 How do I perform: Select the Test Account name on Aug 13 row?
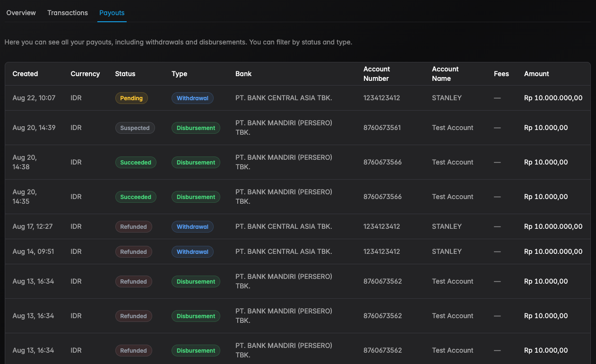tap(452, 281)
